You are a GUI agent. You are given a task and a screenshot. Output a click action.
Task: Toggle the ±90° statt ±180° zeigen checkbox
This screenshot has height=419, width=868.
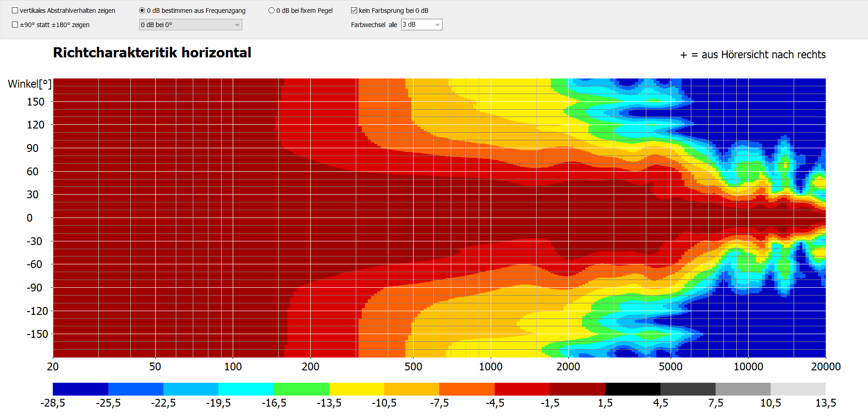click(15, 25)
